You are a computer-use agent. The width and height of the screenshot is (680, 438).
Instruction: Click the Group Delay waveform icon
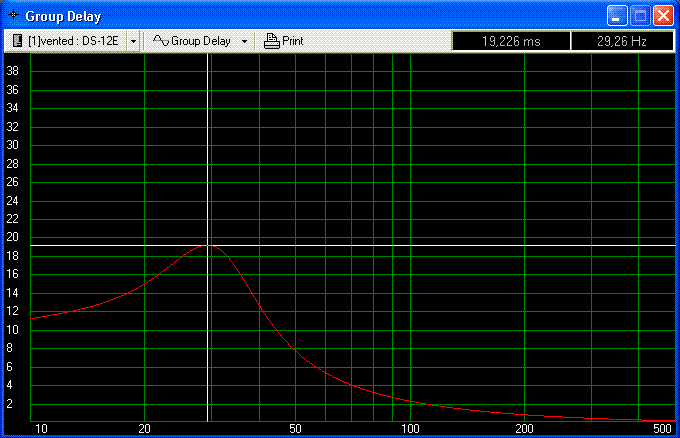pos(160,41)
